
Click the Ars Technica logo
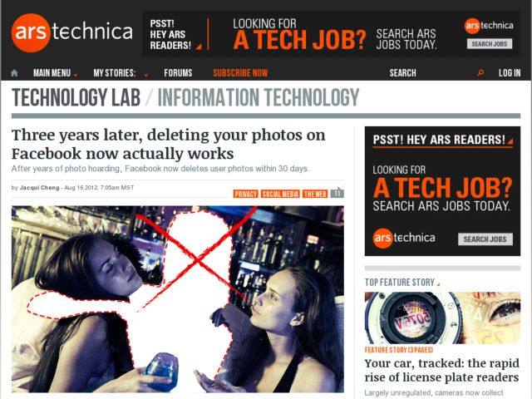[x=72, y=32]
